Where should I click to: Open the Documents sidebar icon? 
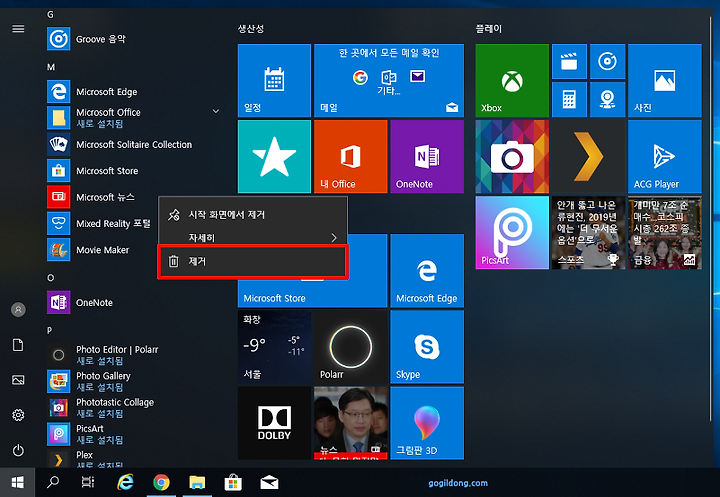(18, 345)
